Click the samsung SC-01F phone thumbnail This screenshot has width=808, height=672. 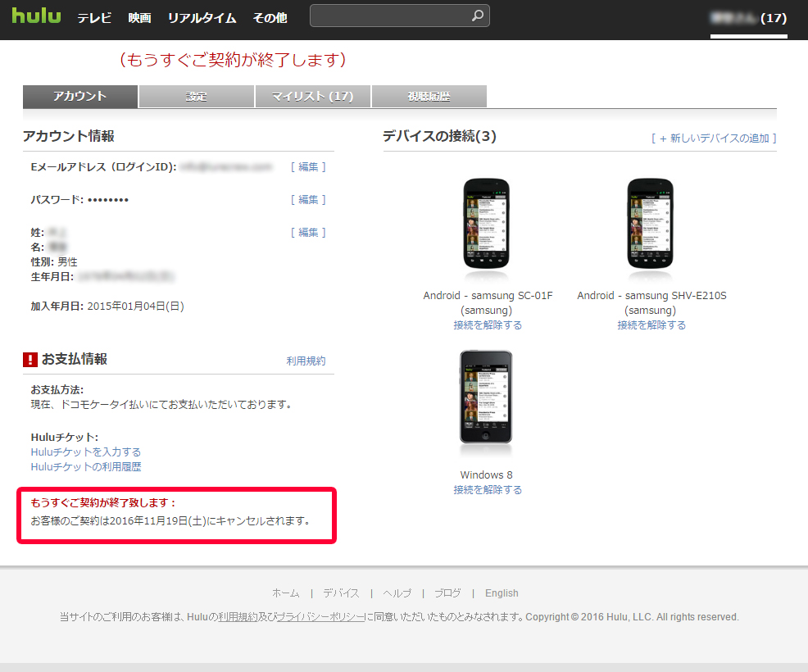point(487,223)
